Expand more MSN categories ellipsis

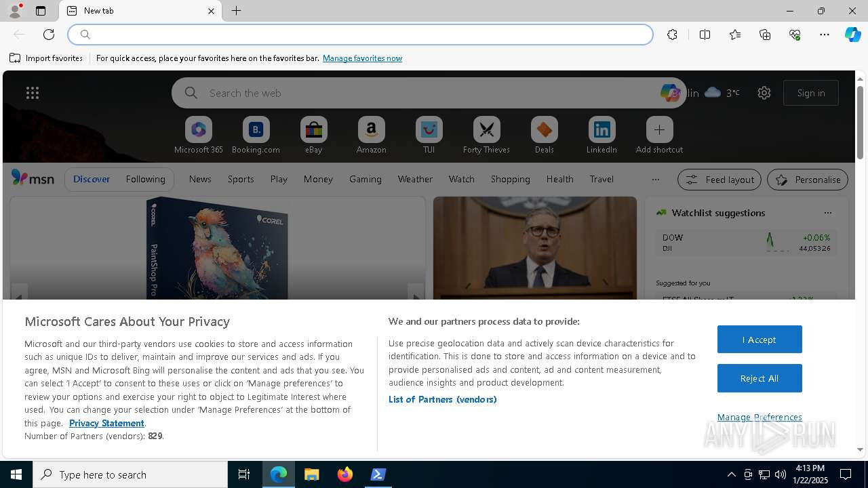(x=655, y=180)
